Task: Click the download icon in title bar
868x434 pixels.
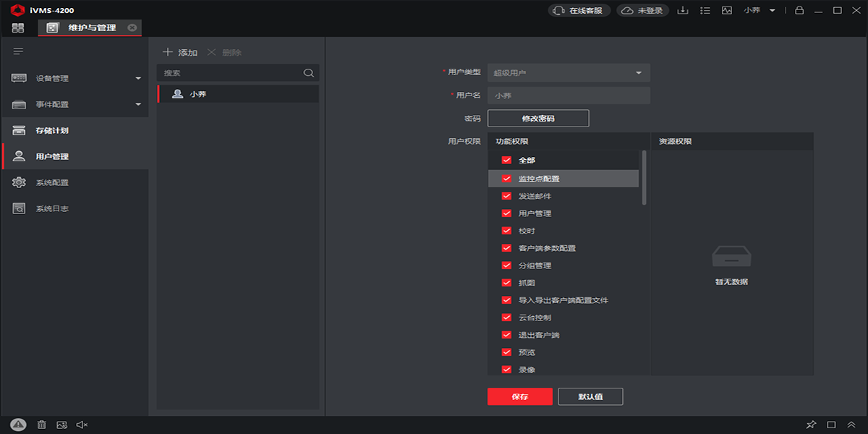Action: coord(682,10)
